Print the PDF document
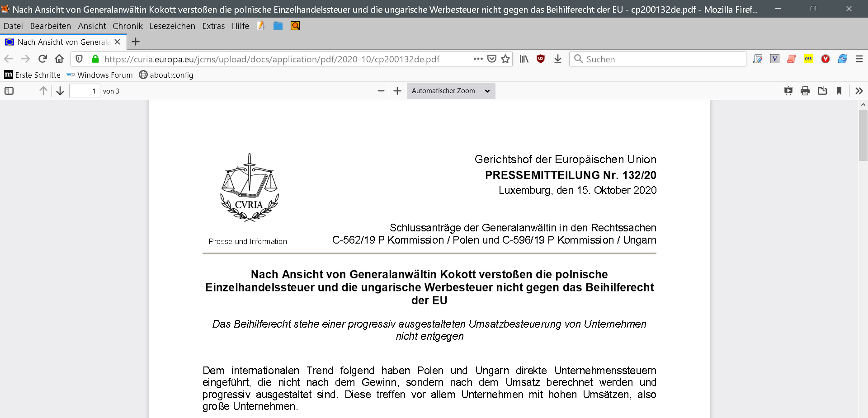The image size is (868, 418). tap(805, 91)
